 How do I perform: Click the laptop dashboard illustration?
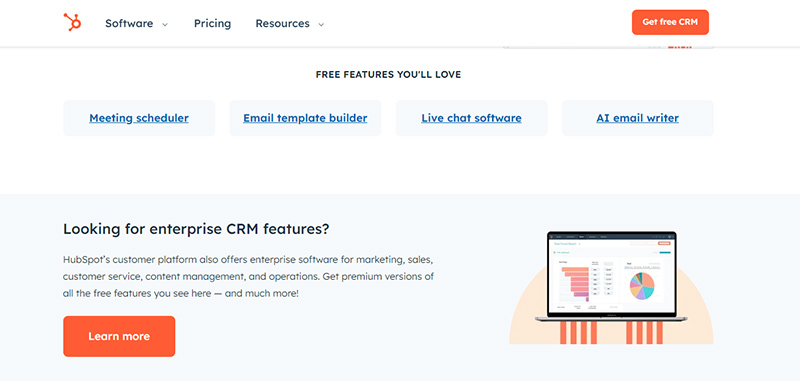(611, 288)
